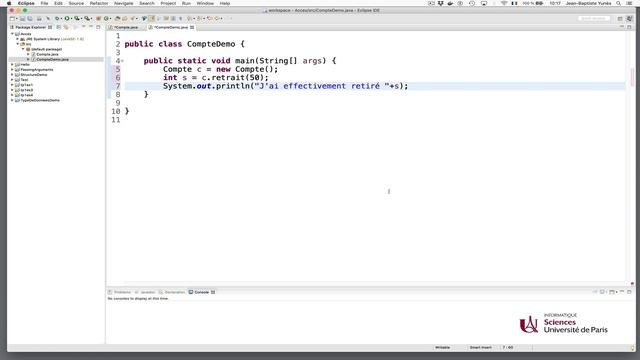Select the tp1ex1 project
640x360 pixels.
point(27,85)
